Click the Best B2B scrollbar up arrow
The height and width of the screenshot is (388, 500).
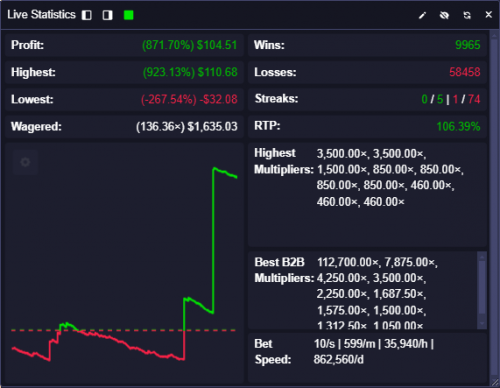tap(482, 256)
